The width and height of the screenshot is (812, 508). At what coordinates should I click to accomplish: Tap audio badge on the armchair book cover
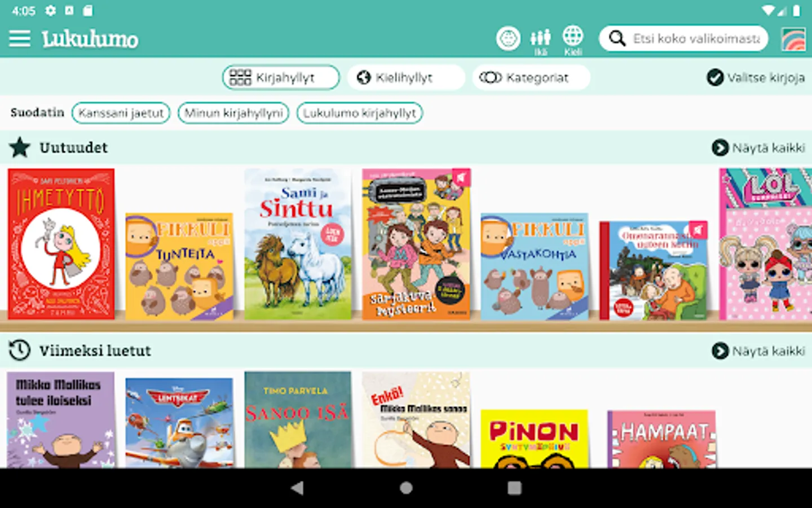[698, 230]
